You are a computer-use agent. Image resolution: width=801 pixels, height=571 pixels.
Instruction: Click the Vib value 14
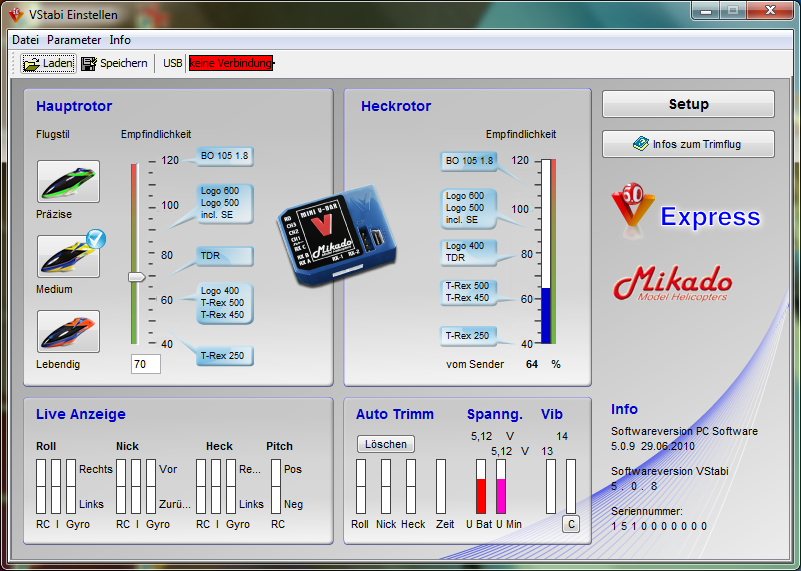(x=562, y=436)
